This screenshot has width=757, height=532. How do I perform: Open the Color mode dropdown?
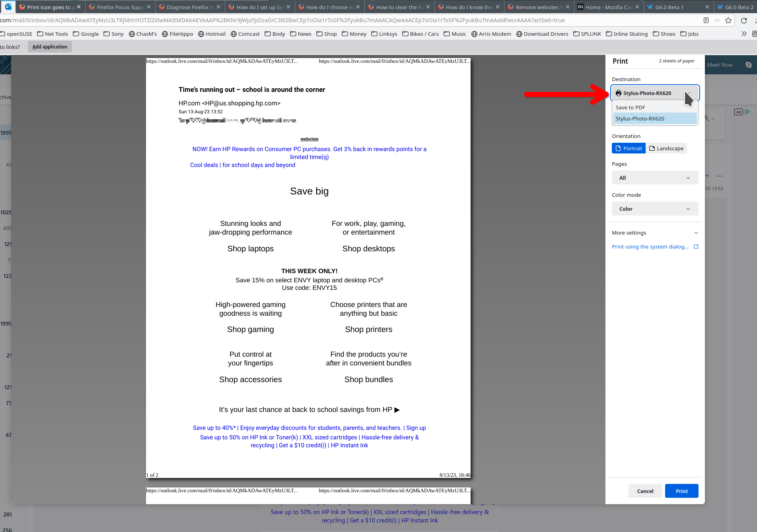[x=655, y=209]
